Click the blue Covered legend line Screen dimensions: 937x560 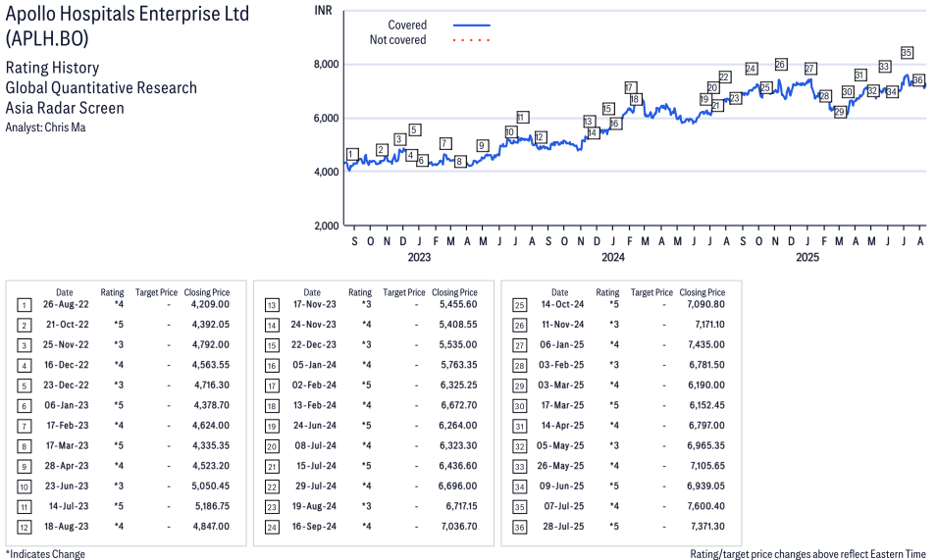coord(472,25)
